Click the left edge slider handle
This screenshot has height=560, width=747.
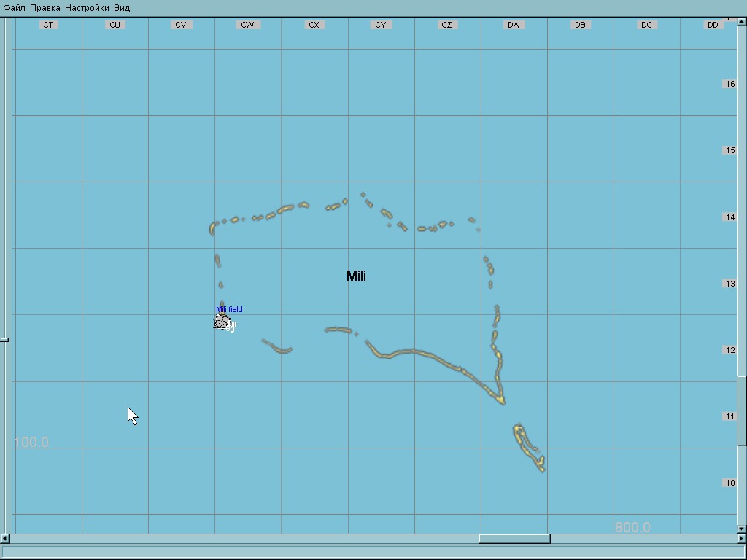(x=4, y=340)
